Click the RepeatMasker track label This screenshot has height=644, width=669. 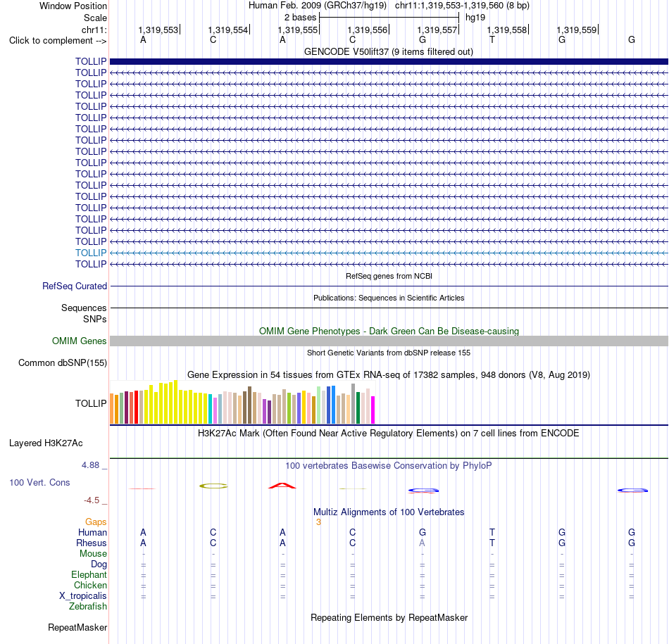(77, 628)
